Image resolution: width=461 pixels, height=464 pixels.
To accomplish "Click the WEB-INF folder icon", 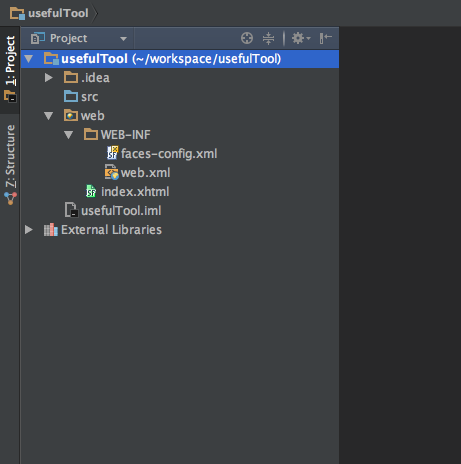I will pyautogui.click(x=91, y=134).
